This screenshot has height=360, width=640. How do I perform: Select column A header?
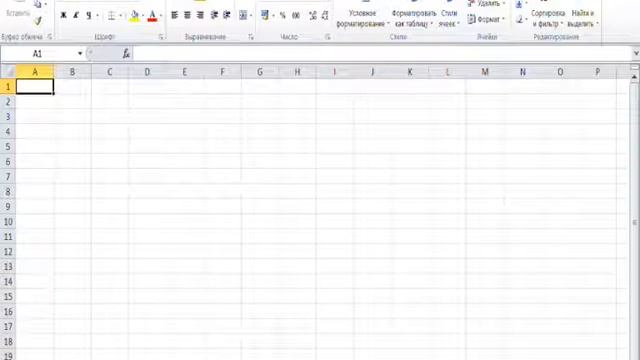(35, 72)
